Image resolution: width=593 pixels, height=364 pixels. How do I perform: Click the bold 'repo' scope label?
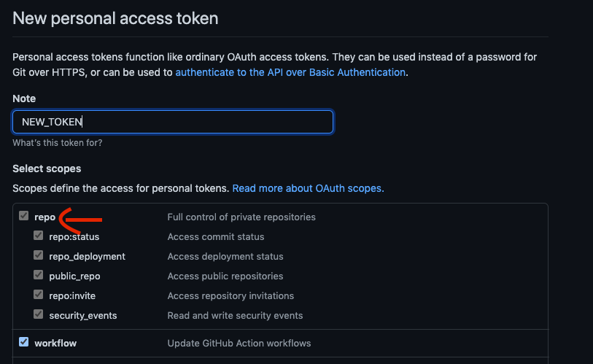pos(44,217)
